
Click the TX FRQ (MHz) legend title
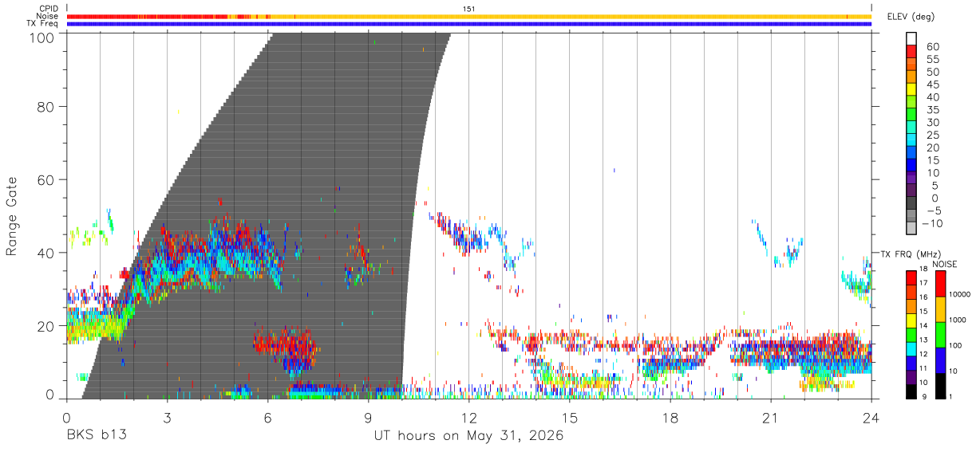(x=911, y=254)
